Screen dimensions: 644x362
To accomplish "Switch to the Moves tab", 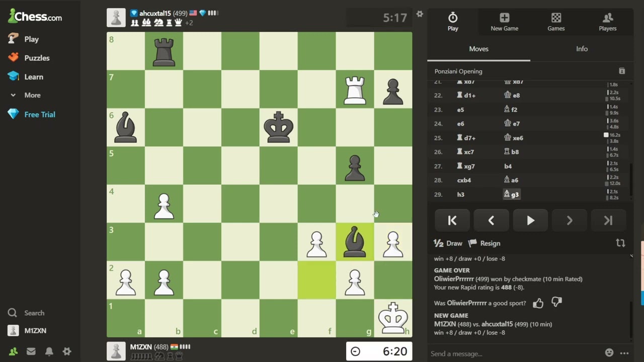I will pyautogui.click(x=478, y=49).
